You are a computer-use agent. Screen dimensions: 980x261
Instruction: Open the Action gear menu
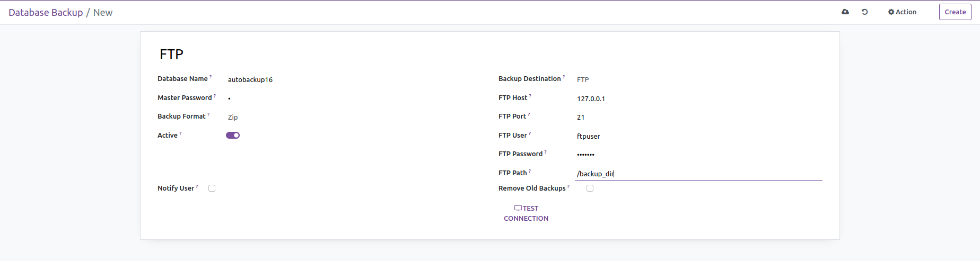pos(902,12)
